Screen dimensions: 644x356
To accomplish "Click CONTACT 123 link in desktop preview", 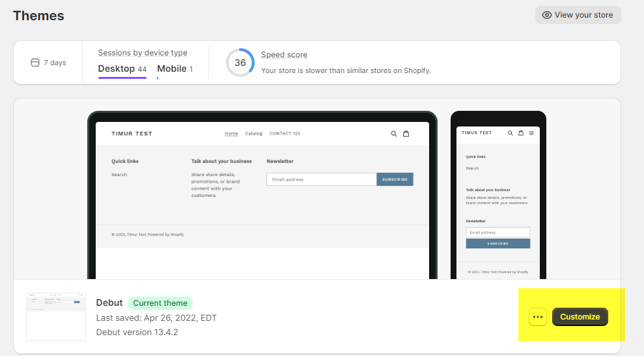I will [x=285, y=134].
